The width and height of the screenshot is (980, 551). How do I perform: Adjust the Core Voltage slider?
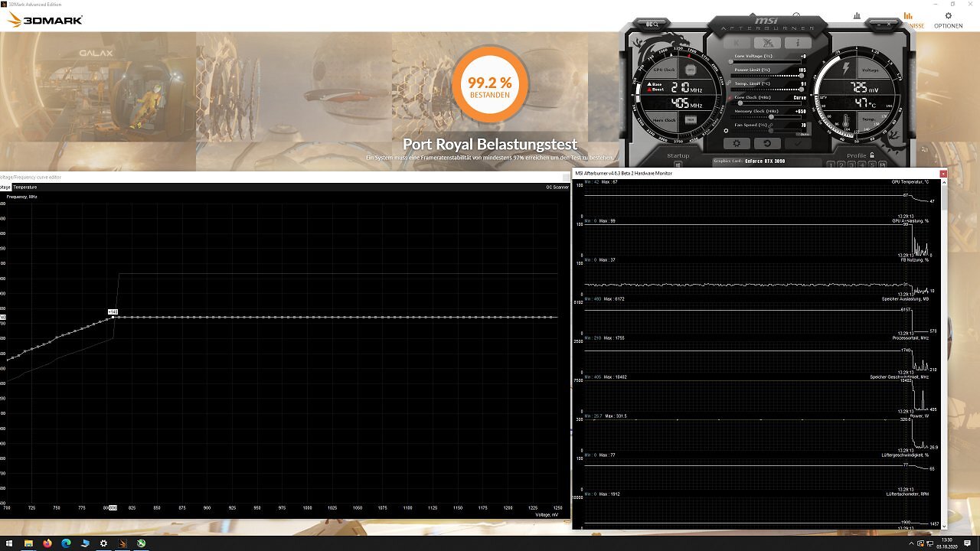[x=766, y=62]
